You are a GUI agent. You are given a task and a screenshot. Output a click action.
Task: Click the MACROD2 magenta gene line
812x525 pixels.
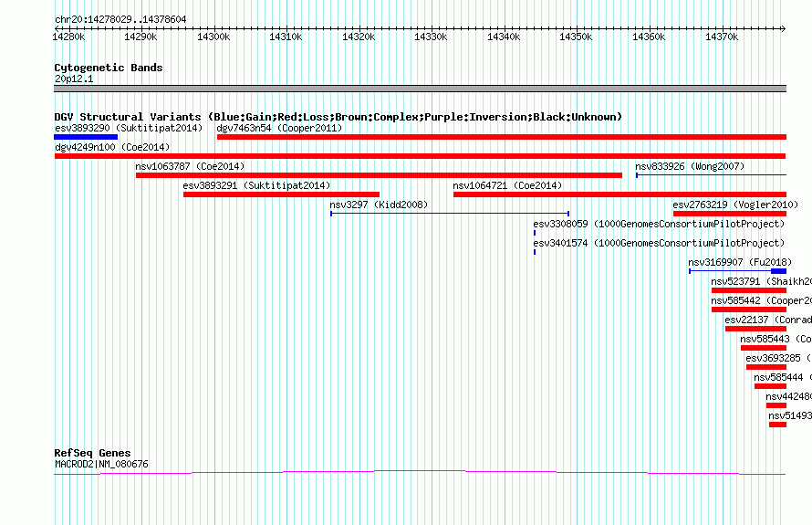(420, 473)
